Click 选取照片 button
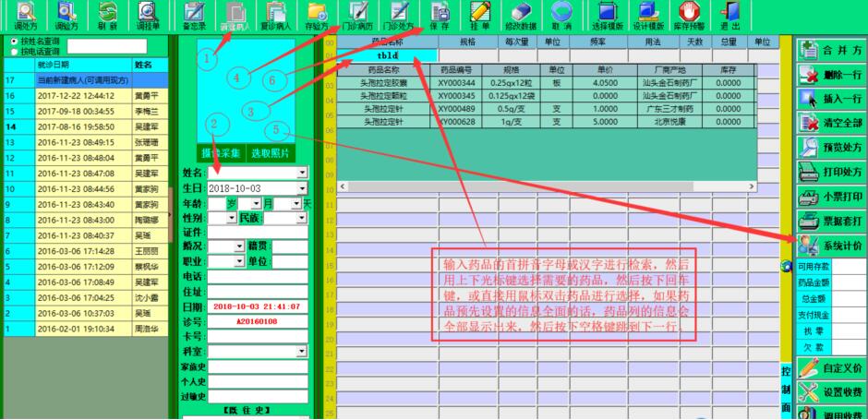 (271, 152)
